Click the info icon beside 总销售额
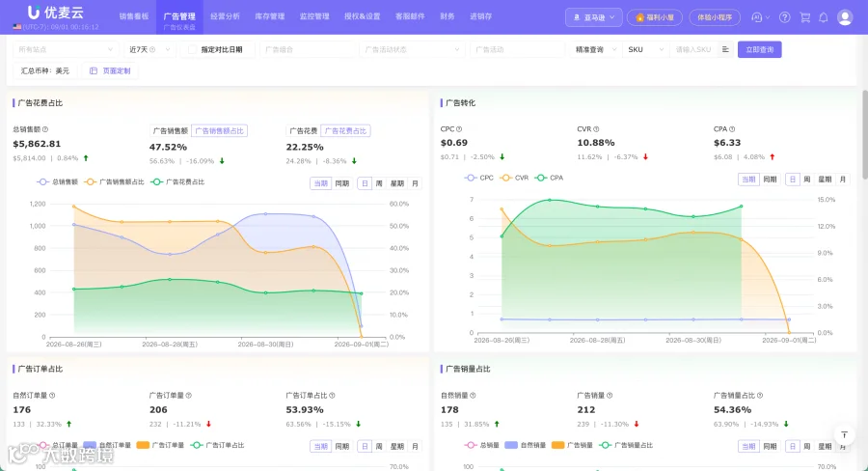This screenshot has height=471, width=868. [45, 129]
